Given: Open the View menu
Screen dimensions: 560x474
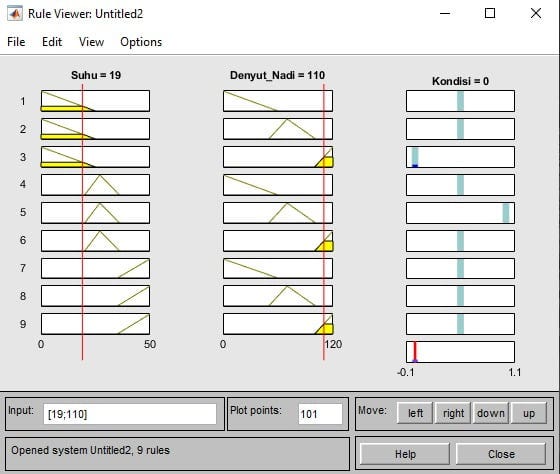Looking at the screenshot, I should point(91,42).
